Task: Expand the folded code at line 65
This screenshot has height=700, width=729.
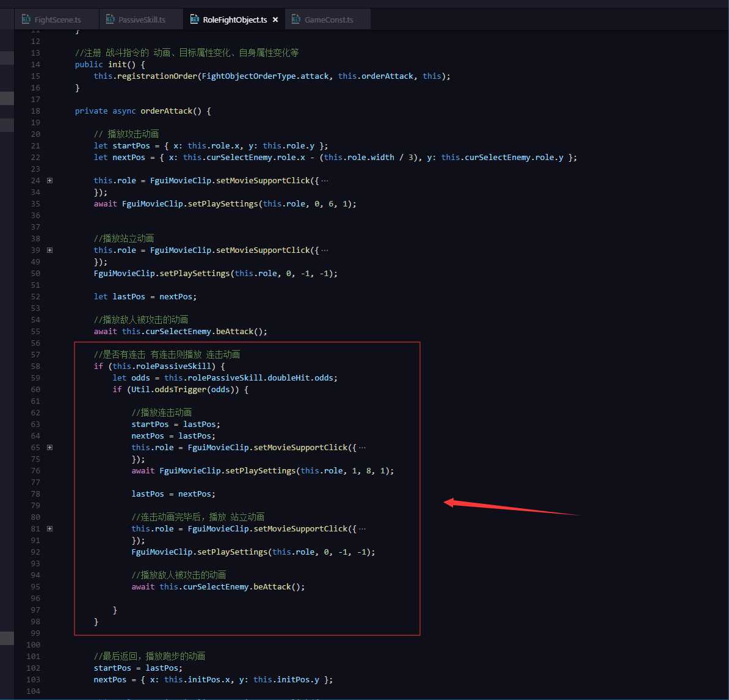Action: click(49, 448)
